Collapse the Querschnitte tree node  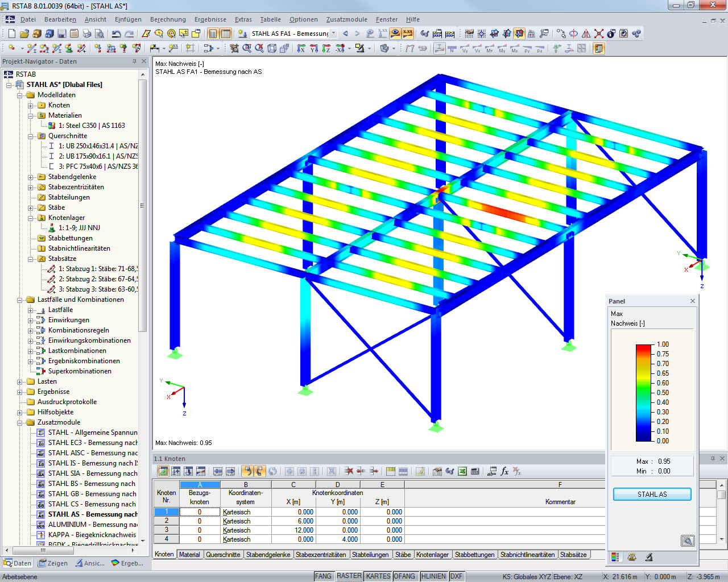click(31, 136)
